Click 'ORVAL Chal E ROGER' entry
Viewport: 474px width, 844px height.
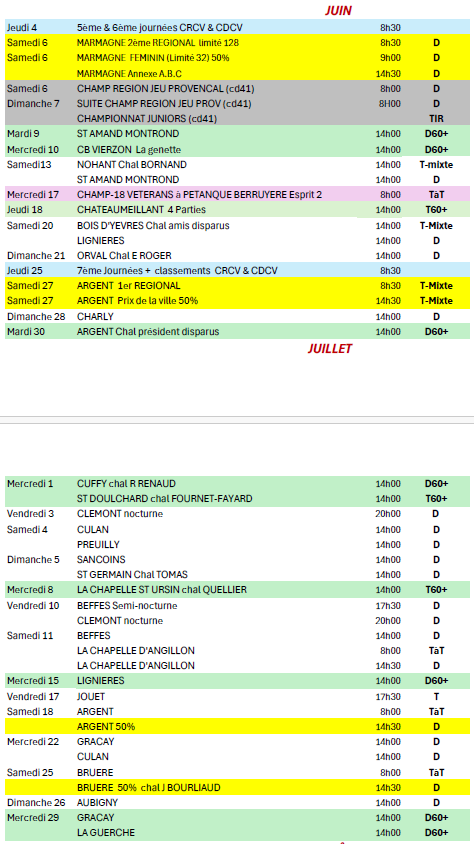pyautogui.click(x=124, y=256)
